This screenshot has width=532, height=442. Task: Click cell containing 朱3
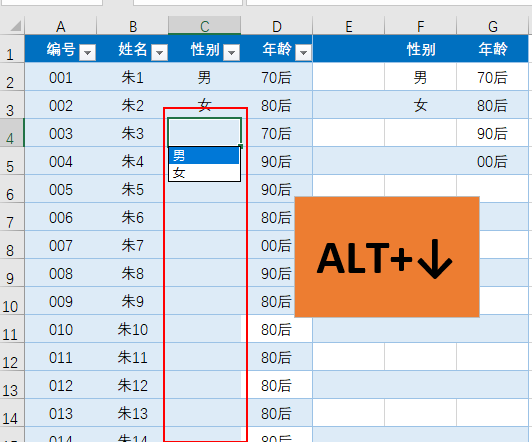click(133, 133)
